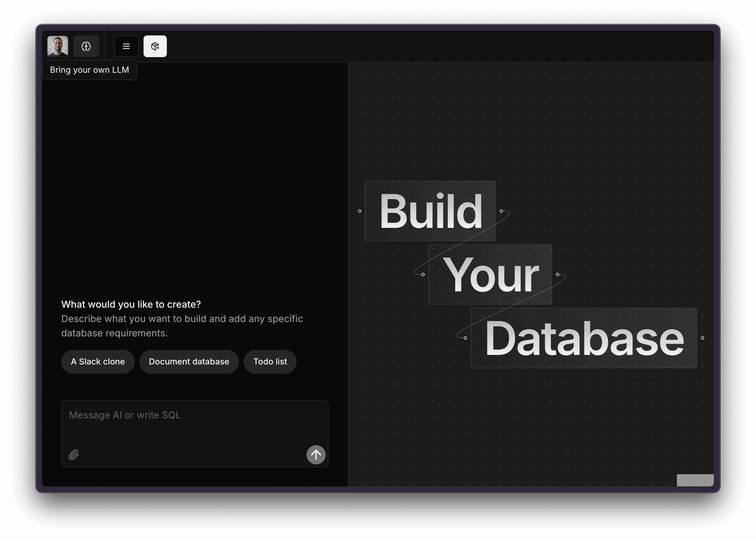Click the anchor dot left of the Your node
The width and height of the screenshot is (756, 540).
[x=423, y=274]
